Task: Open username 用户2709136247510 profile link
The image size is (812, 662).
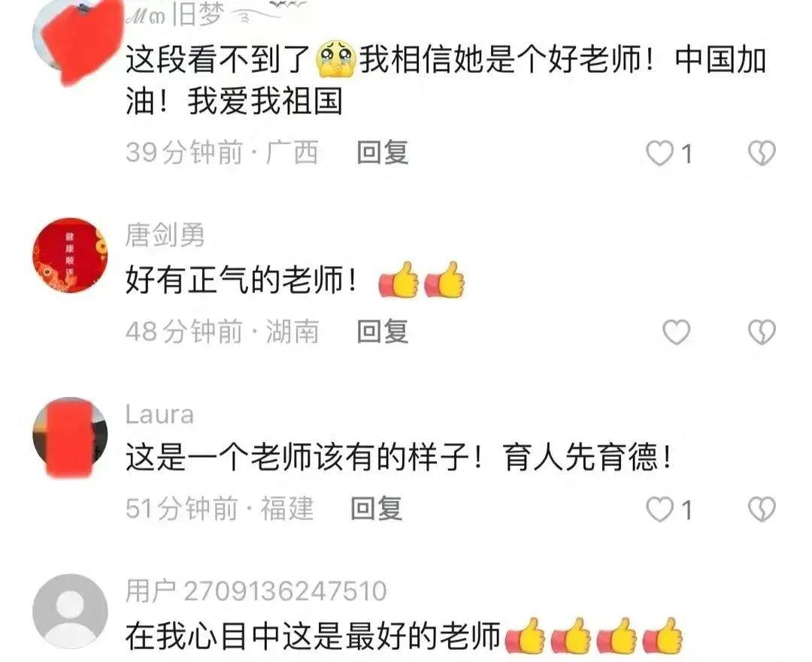Action: [x=256, y=591]
